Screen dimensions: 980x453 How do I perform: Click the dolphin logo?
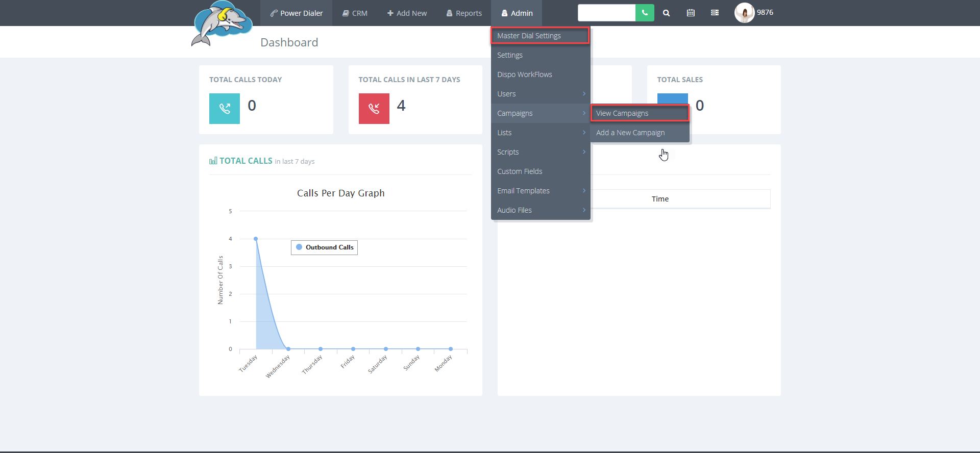click(222, 24)
